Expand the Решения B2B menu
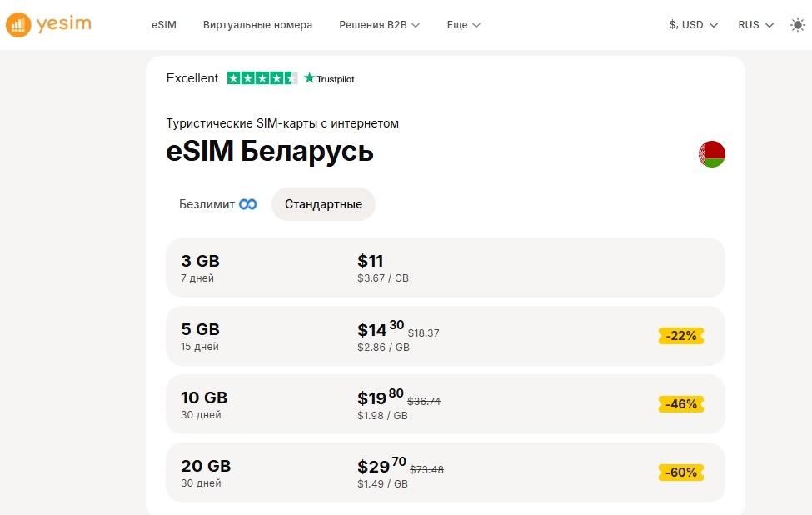This screenshot has height=515, width=812. (379, 25)
